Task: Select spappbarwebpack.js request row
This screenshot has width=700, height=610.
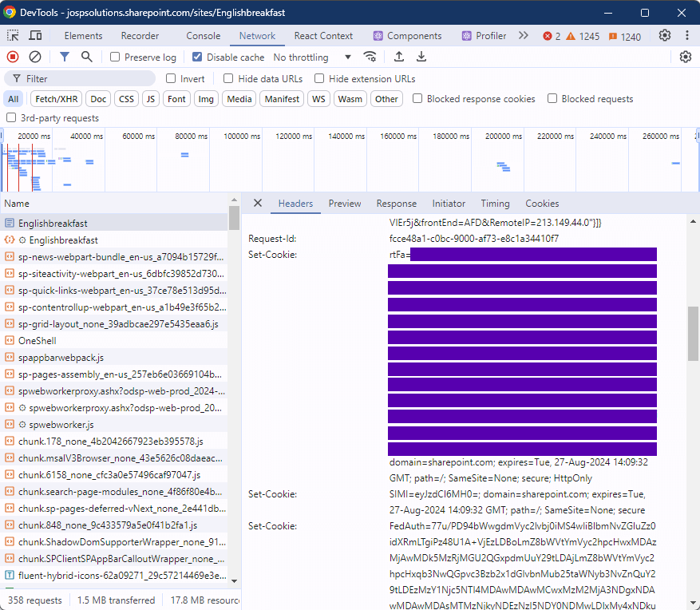Action: (114, 358)
